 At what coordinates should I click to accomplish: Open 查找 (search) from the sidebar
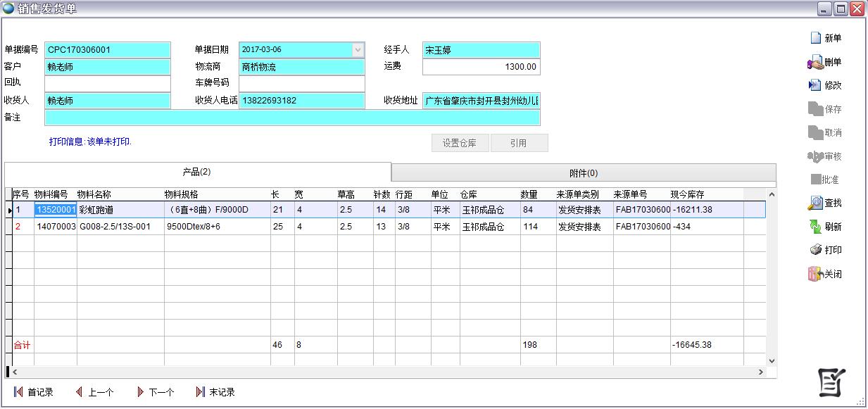(815, 203)
